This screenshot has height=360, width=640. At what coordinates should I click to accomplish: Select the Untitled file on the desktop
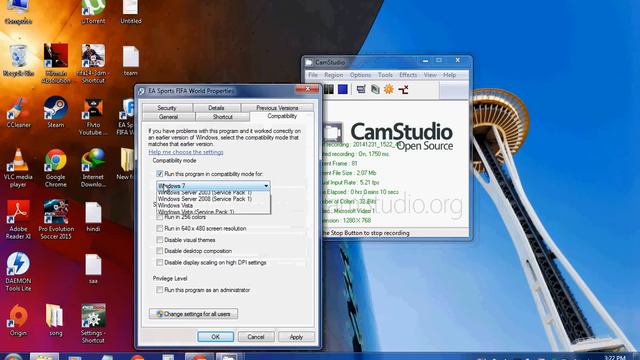click(x=131, y=12)
